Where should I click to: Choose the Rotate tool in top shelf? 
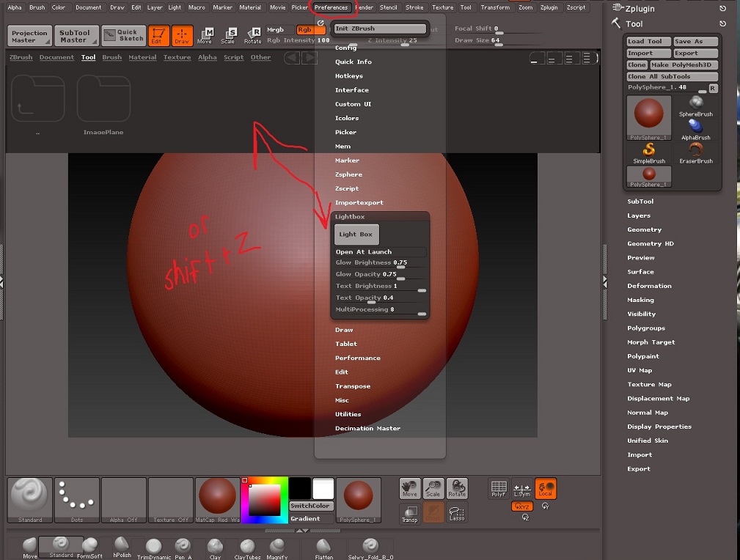252,35
